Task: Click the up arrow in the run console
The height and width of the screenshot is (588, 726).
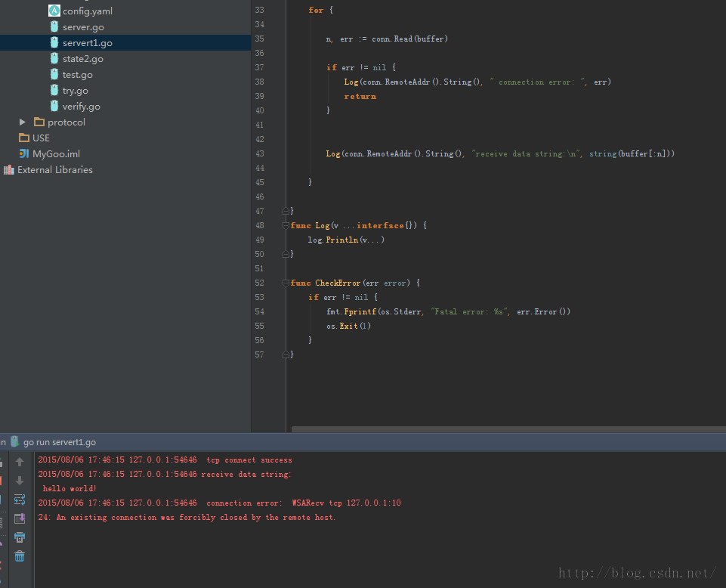Action: coord(20,462)
